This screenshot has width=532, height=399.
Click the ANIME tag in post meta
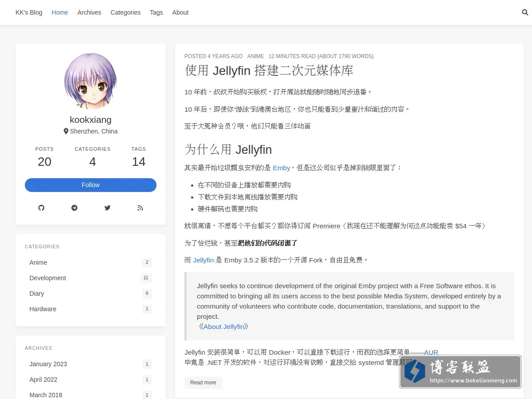point(255,56)
